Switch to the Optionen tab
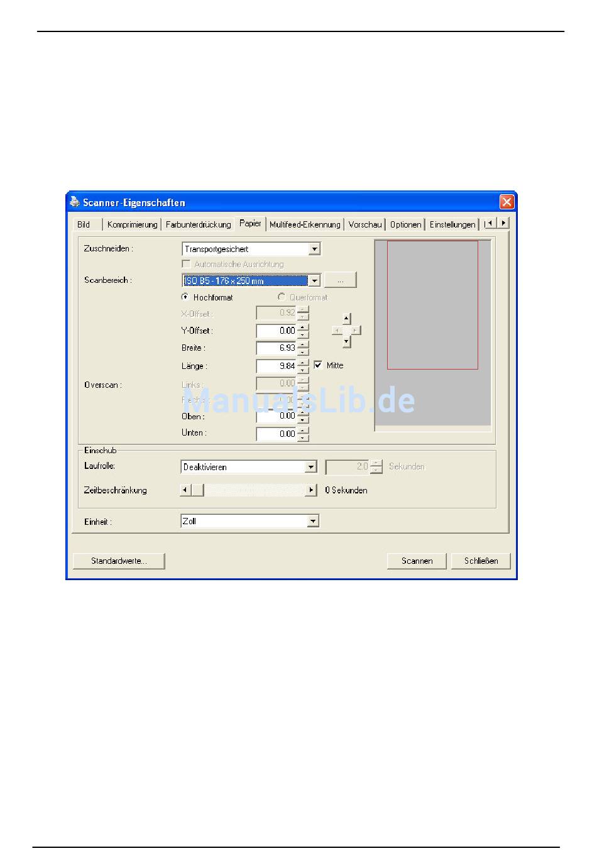The width and height of the screenshot is (597, 868). (x=405, y=224)
